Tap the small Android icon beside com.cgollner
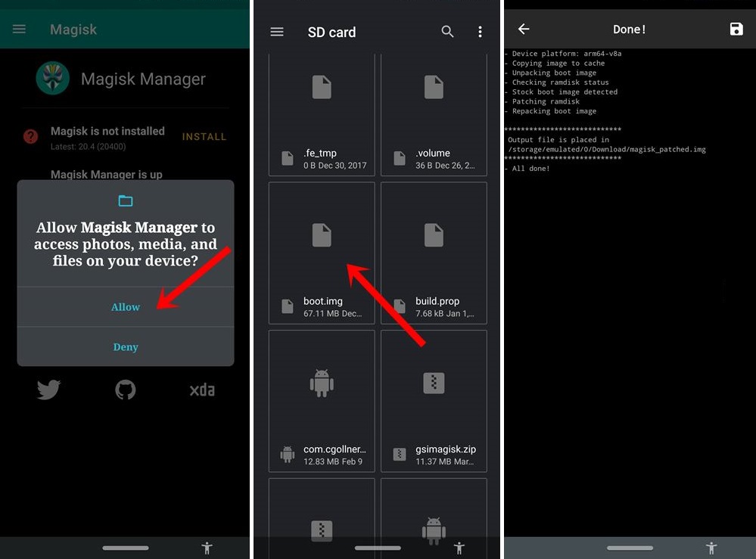This screenshot has height=559, width=756. tap(288, 455)
